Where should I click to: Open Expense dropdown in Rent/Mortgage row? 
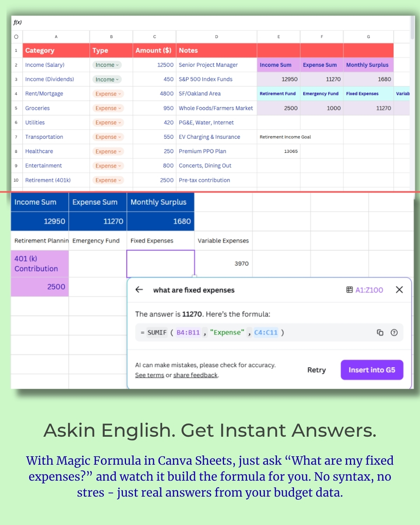[108, 94]
